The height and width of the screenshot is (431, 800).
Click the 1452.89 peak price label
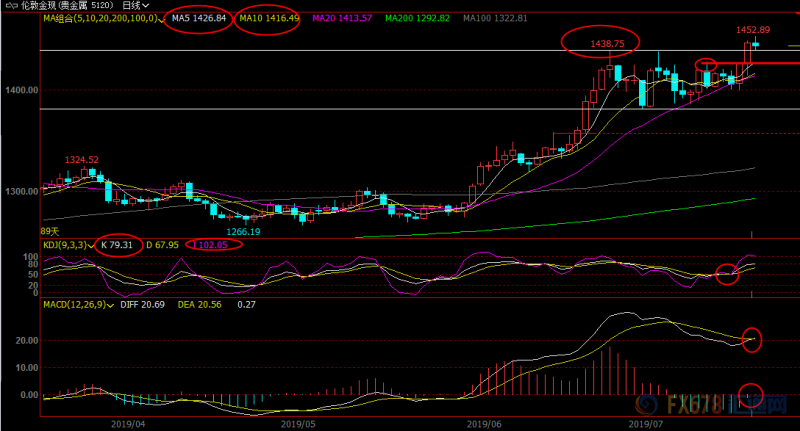(753, 30)
